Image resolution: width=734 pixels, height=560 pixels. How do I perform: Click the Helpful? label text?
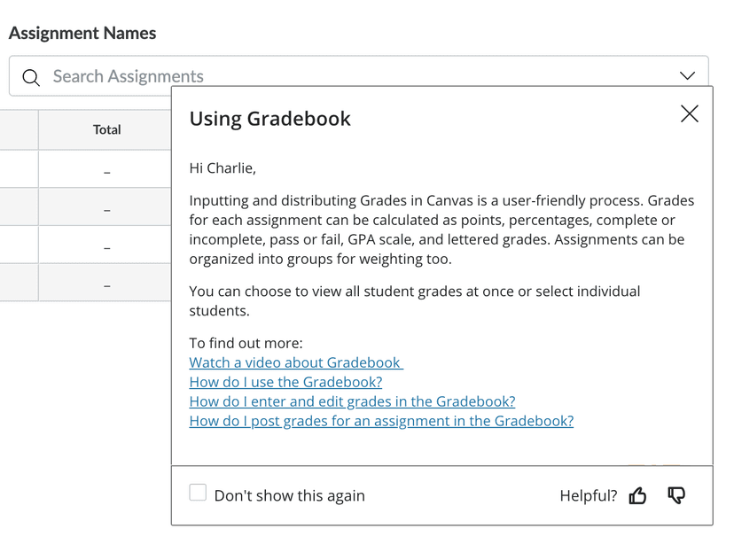[x=588, y=495]
